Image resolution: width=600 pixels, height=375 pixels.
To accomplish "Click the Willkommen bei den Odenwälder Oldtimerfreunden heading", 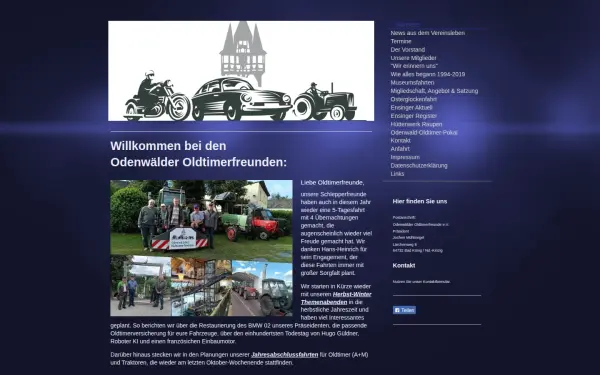I will click(x=199, y=154).
